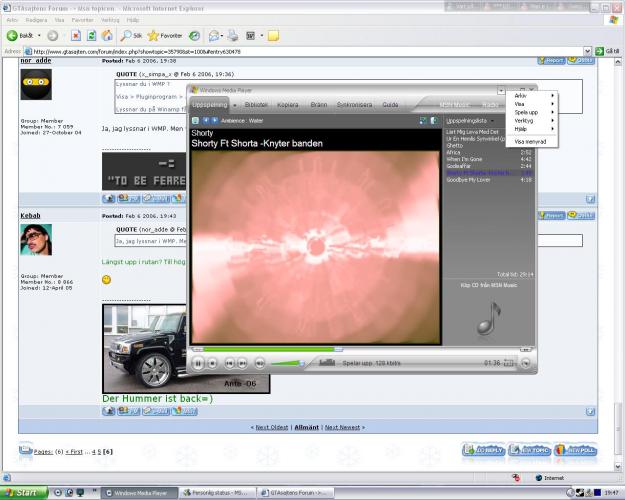Mute the media player sound
This screenshot has width=625, height=500.
(x=262, y=363)
